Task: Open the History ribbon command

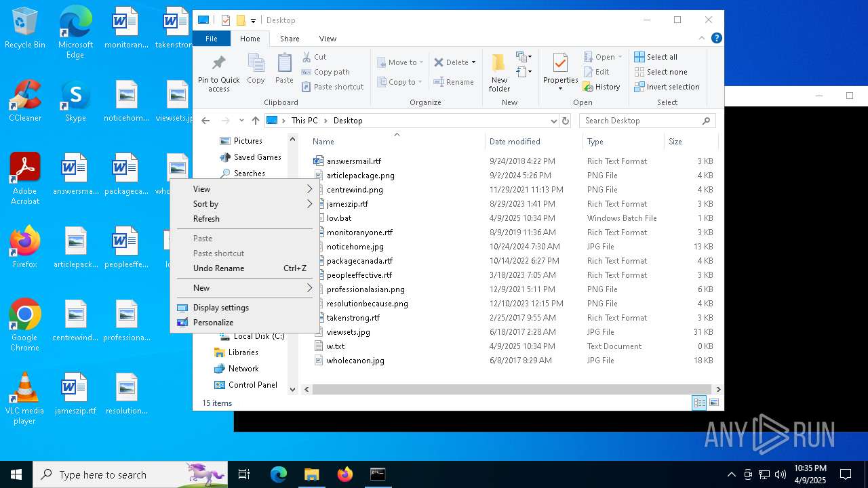Action: [601, 87]
